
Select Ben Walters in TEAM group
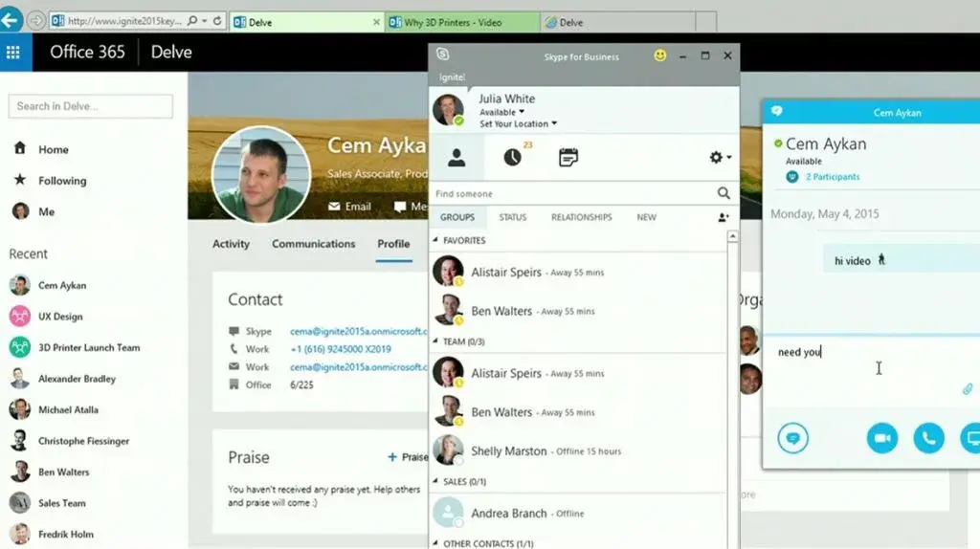coord(578,411)
